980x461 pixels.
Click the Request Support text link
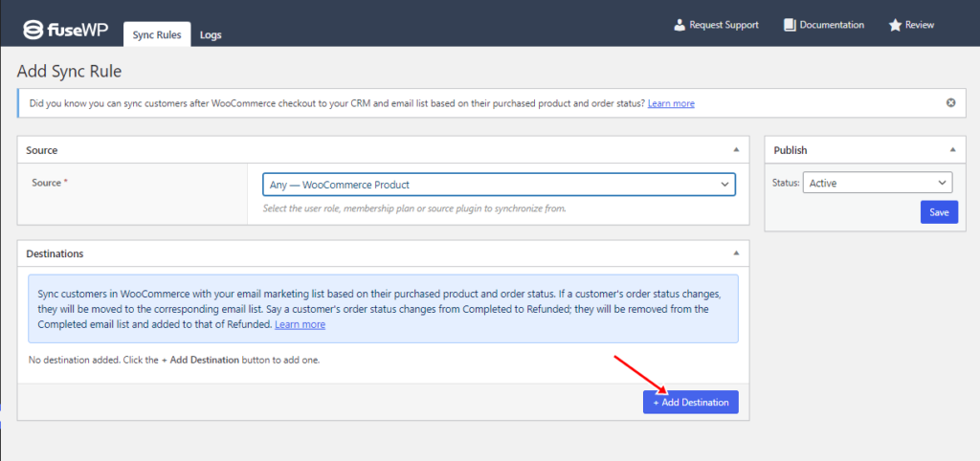coord(724,25)
